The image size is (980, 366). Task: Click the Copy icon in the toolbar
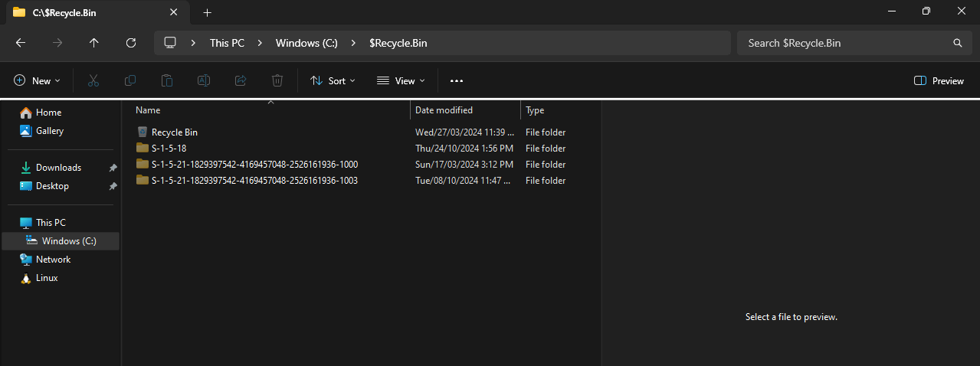coord(130,80)
